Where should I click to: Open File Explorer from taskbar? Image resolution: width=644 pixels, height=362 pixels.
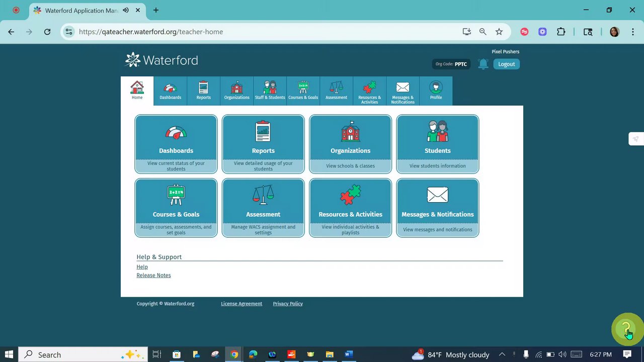(x=330, y=354)
